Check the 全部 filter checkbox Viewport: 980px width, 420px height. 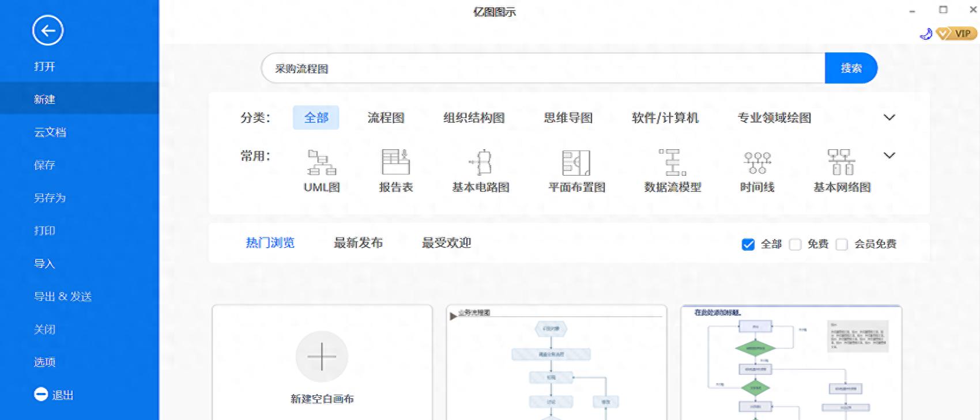748,244
